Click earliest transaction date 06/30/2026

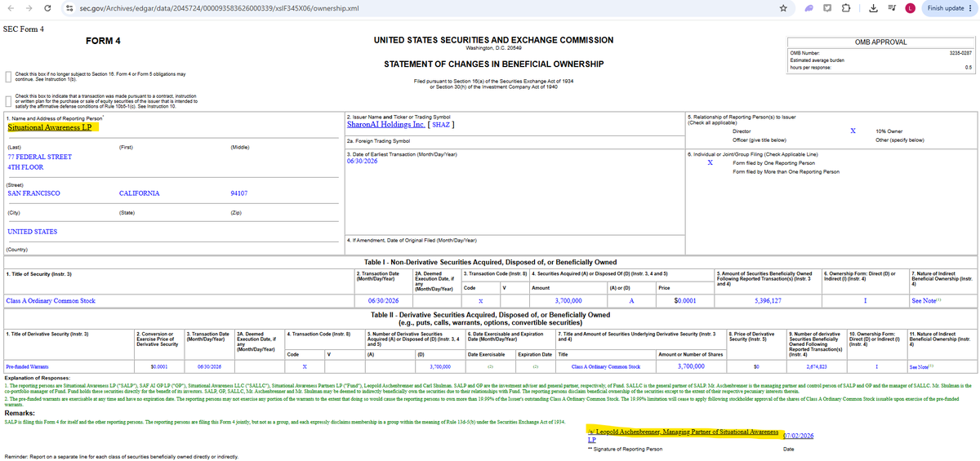[362, 161]
